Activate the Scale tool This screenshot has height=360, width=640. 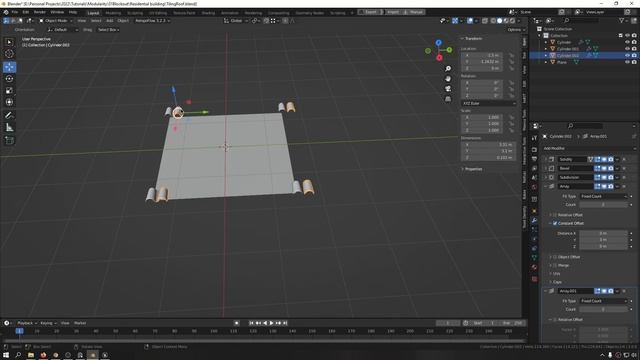[9, 91]
